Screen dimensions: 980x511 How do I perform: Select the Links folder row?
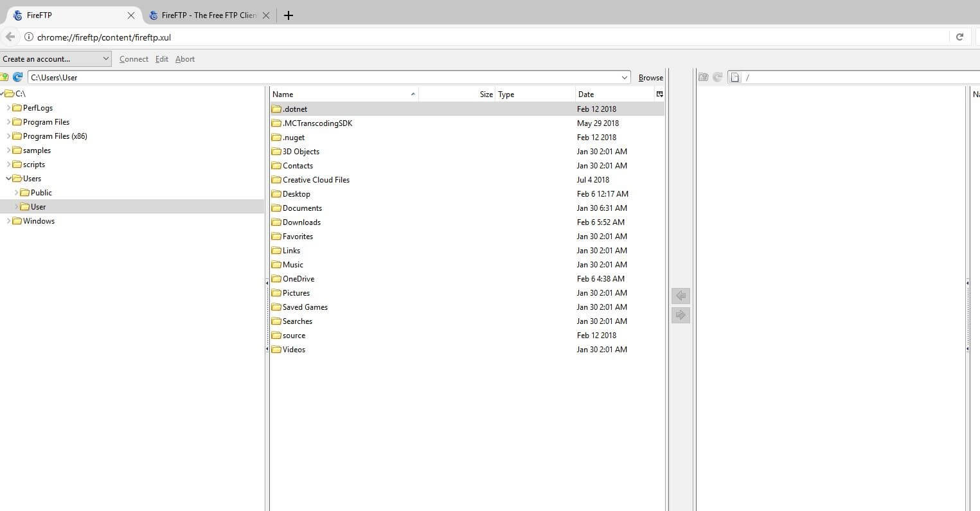tap(467, 250)
